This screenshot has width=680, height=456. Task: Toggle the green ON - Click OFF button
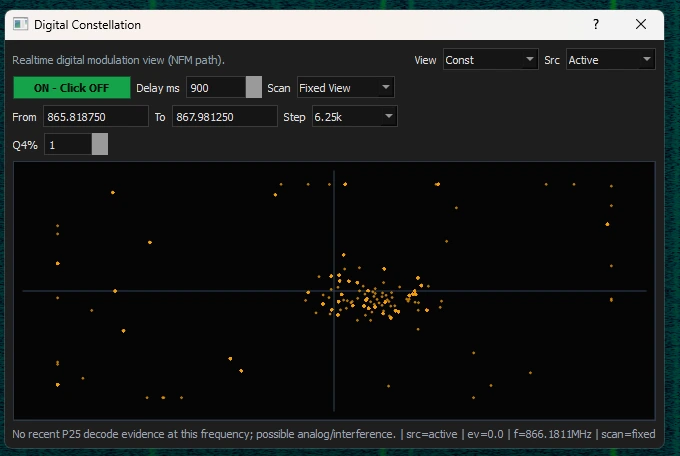click(72, 88)
